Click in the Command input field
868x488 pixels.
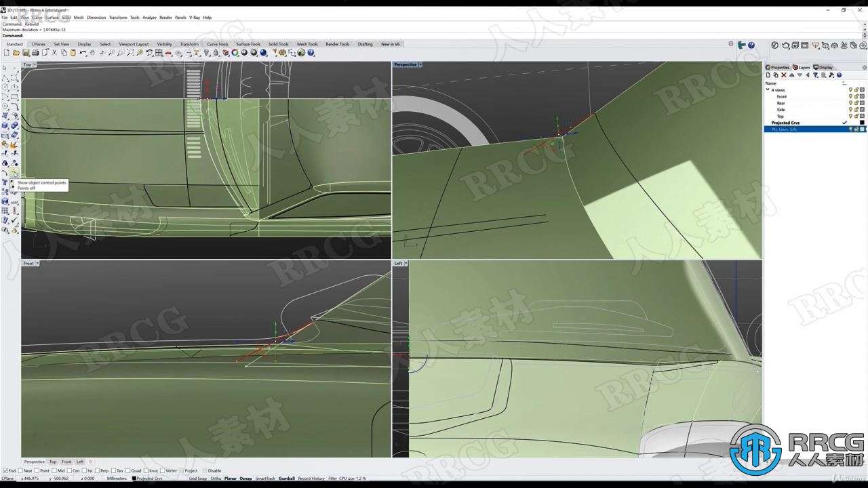tap(434, 36)
